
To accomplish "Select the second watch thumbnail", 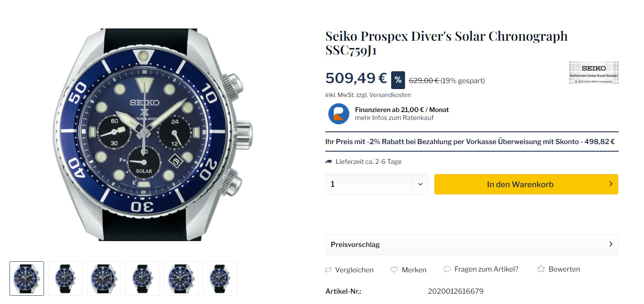I will point(65,278).
